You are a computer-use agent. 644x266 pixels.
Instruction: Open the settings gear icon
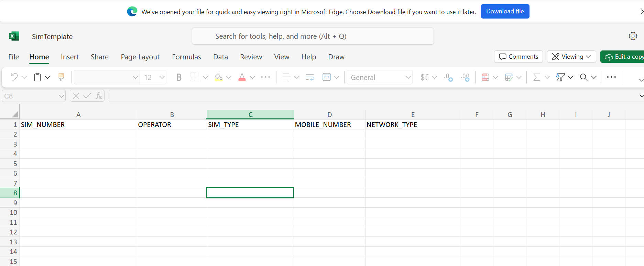click(633, 36)
